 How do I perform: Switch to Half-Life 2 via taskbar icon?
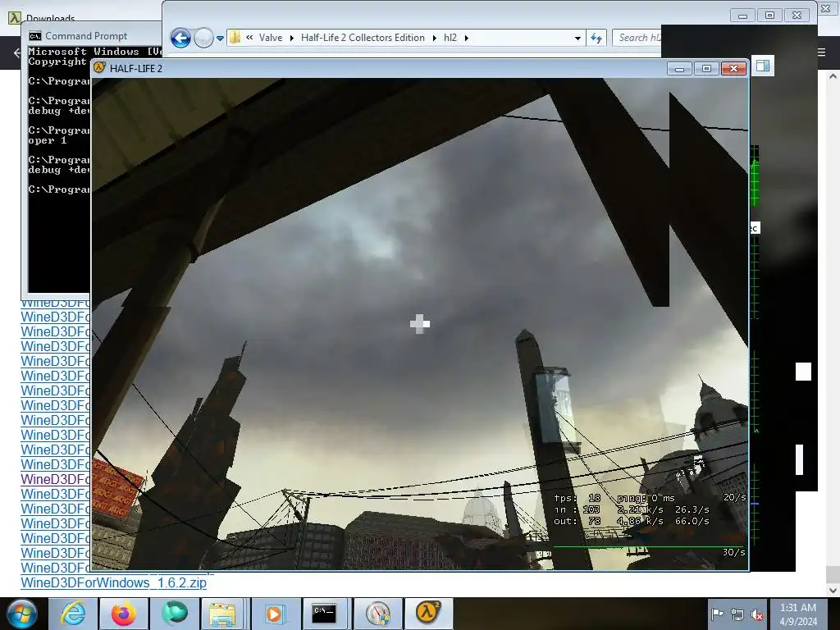click(428, 614)
